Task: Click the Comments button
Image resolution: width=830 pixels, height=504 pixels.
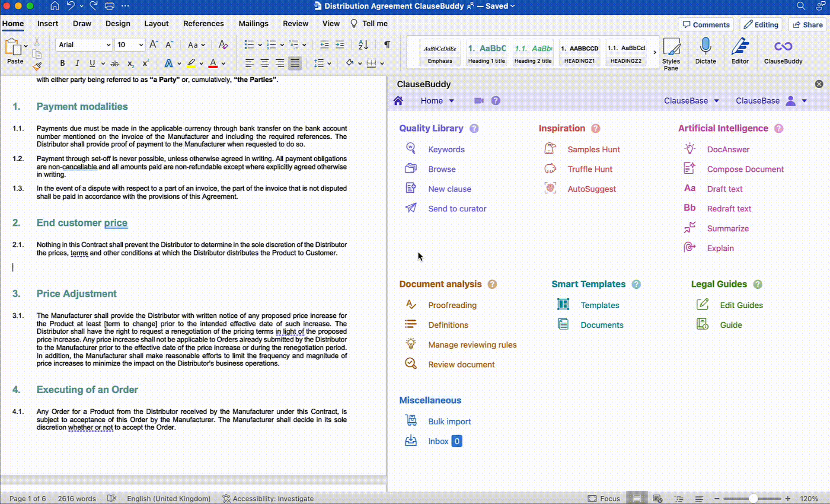Action: pos(706,25)
